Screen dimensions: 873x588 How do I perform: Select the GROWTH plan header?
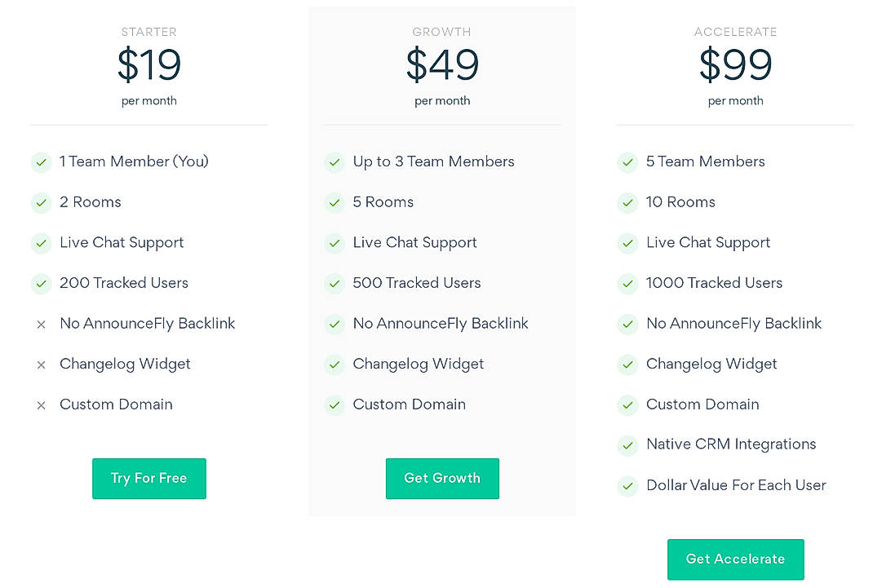pos(442,32)
